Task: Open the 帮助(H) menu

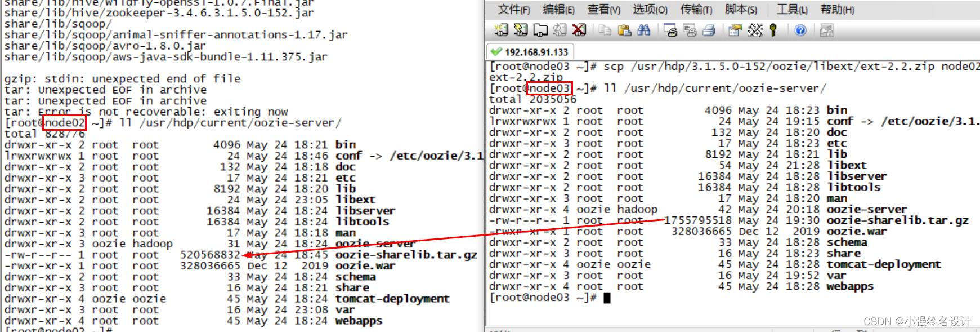Action: point(837,9)
